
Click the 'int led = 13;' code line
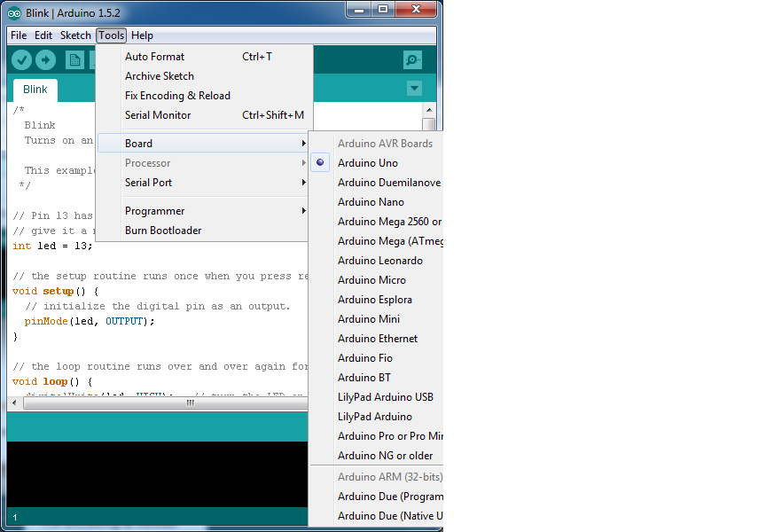53,246
